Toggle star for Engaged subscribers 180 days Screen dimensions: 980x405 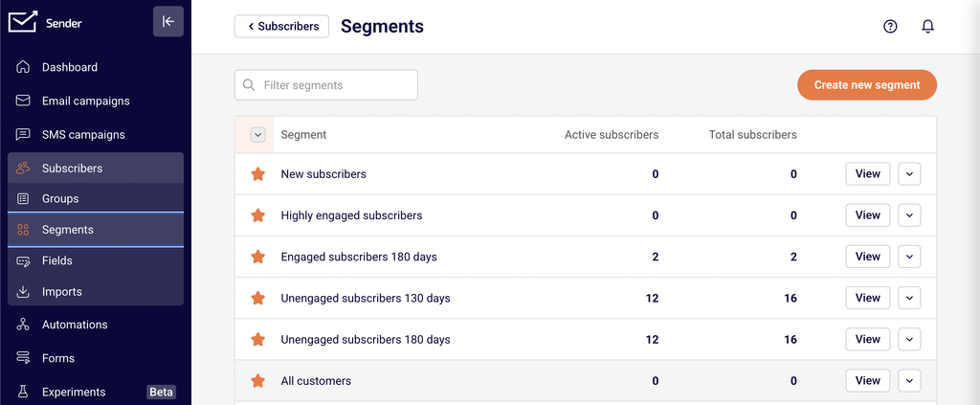tap(257, 257)
